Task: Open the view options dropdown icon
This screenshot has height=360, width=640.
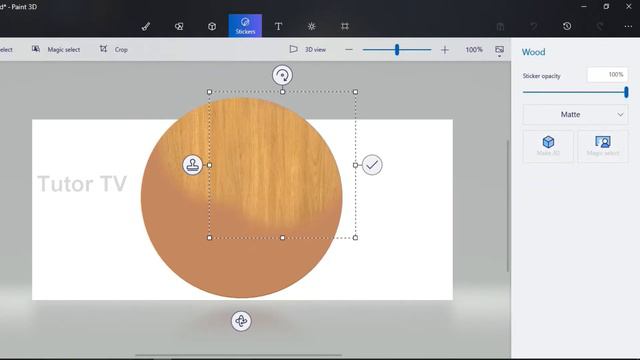Action: [x=500, y=51]
